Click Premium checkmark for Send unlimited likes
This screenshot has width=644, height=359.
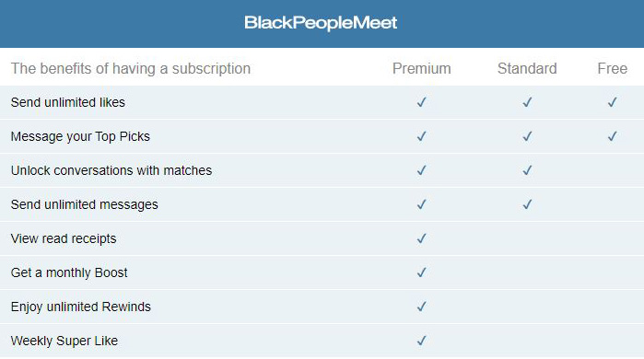pyautogui.click(x=422, y=102)
